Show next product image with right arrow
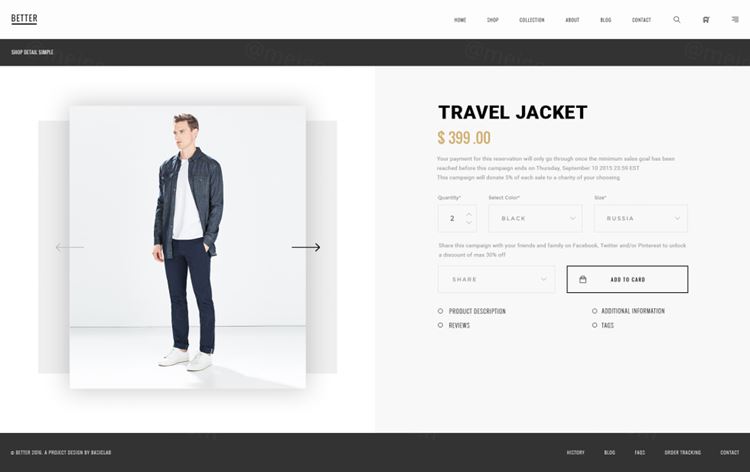This screenshot has width=750, height=472. pos(306,247)
